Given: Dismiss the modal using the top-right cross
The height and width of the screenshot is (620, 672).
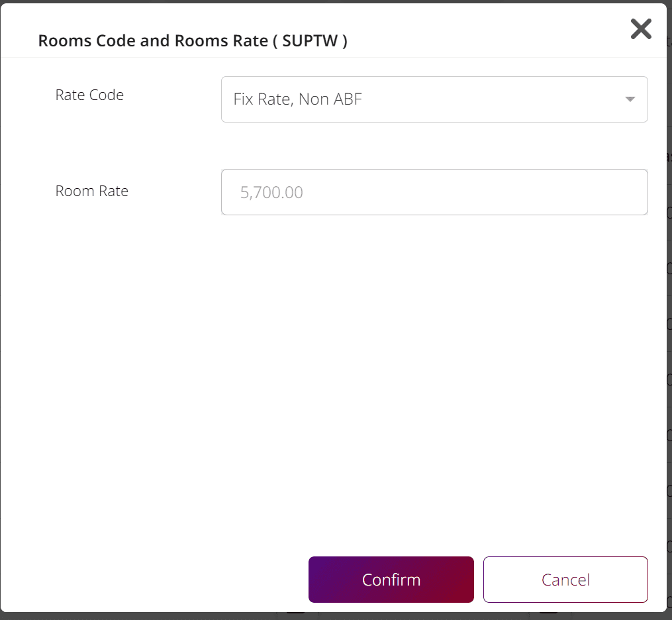Looking at the screenshot, I should (x=641, y=28).
